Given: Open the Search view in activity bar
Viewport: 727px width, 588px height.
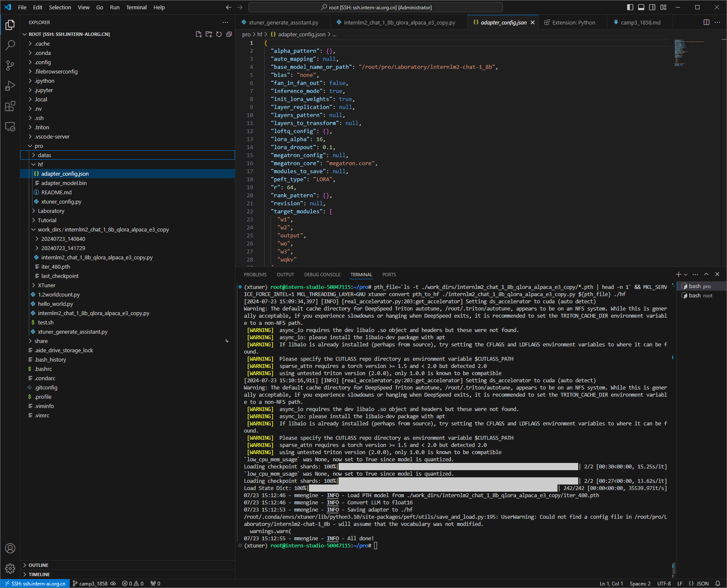Looking at the screenshot, I should tap(10, 45).
